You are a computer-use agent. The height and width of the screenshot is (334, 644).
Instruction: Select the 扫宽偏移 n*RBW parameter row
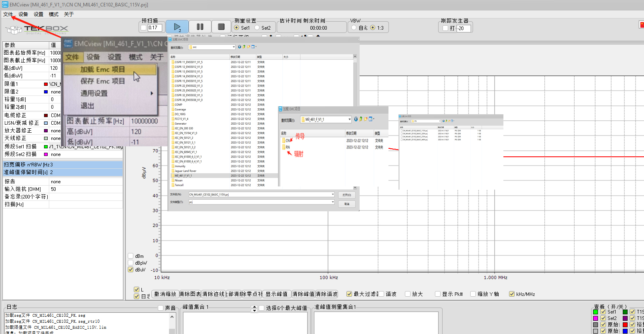63,165
